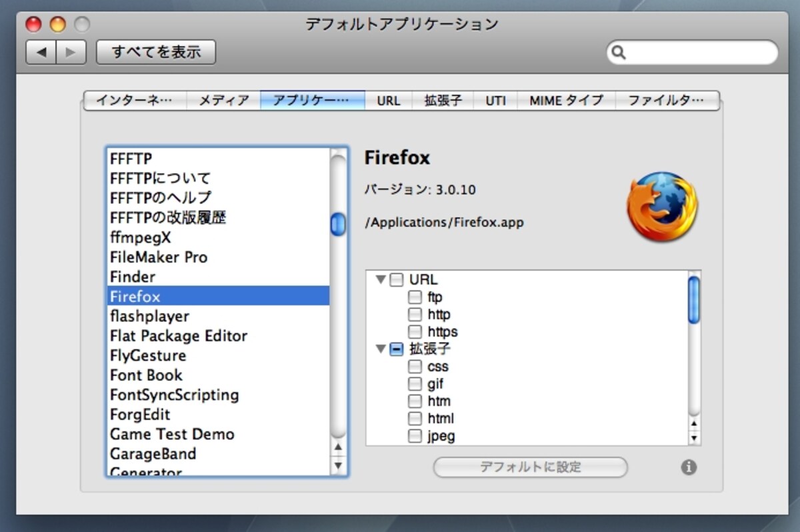800x532 pixels.
Task: Click the デフォルトに設定 button
Action: click(x=531, y=467)
